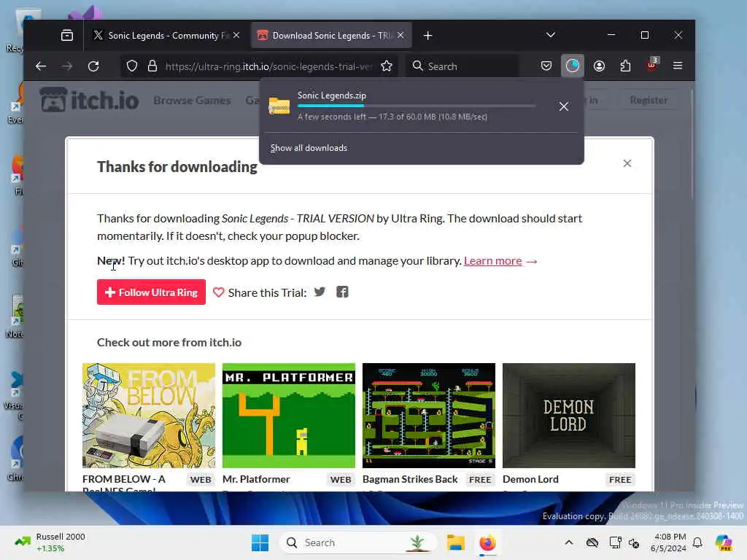Open a new browser tab

[x=427, y=36]
